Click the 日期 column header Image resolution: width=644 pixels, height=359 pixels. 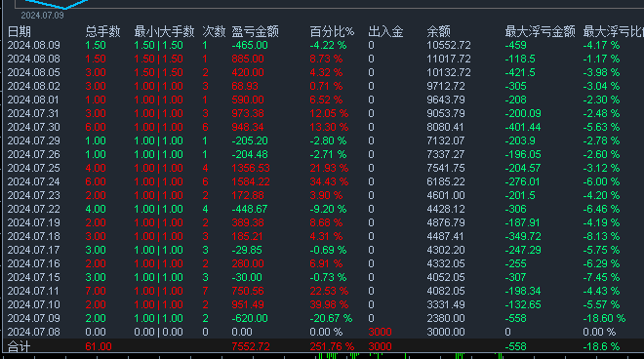pyautogui.click(x=19, y=31)
